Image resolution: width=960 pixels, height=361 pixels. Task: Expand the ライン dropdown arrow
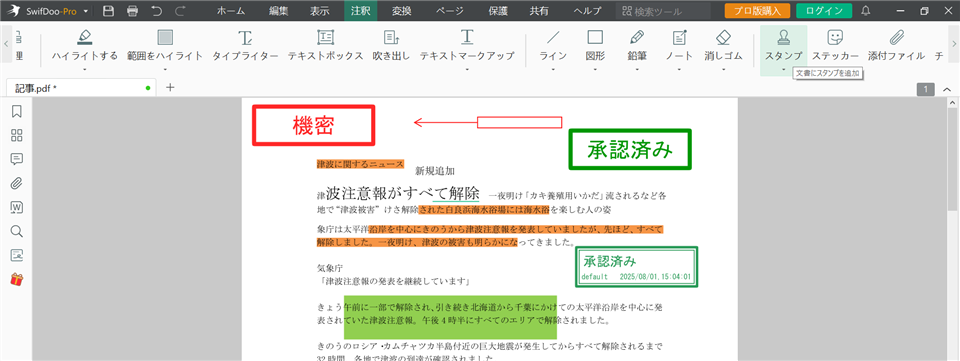click(553, 69)
